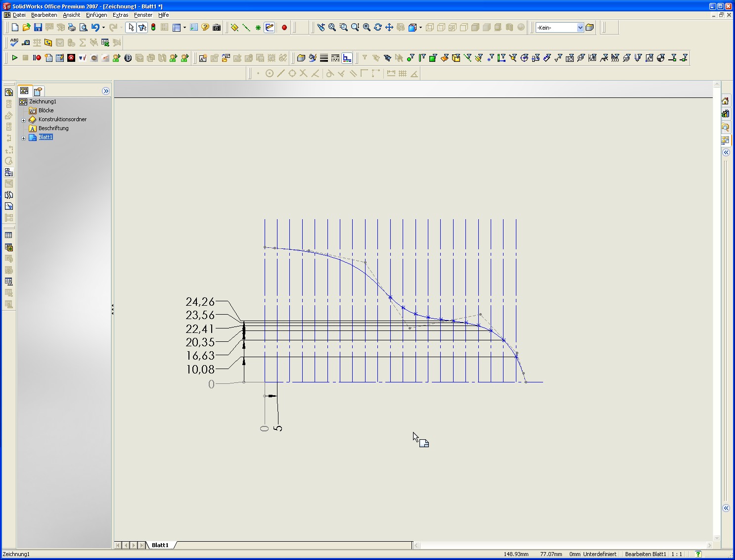Toggle the highlighted layer color display button

(x=347, y=58)
